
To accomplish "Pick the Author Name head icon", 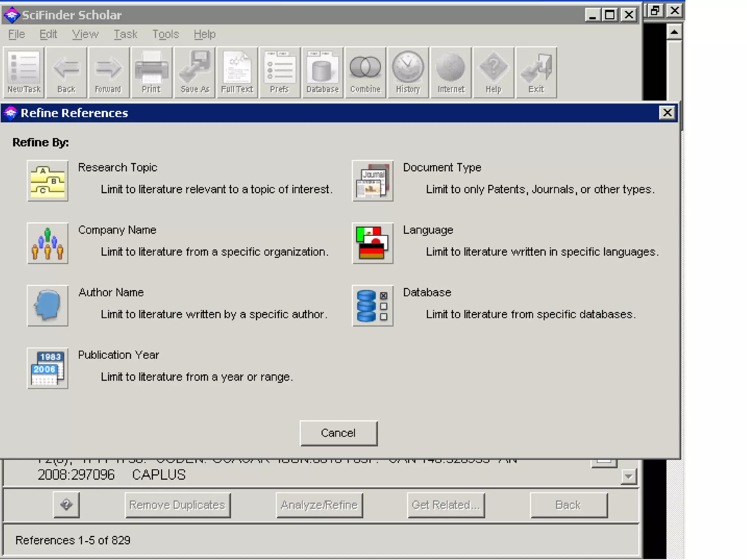I will point(47,306).
